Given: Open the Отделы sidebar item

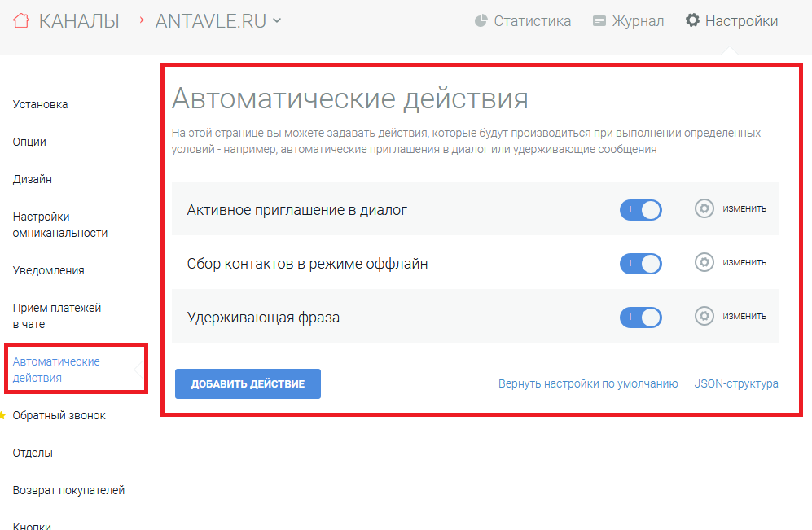Looking at the screenshot, I should (33, 453).
